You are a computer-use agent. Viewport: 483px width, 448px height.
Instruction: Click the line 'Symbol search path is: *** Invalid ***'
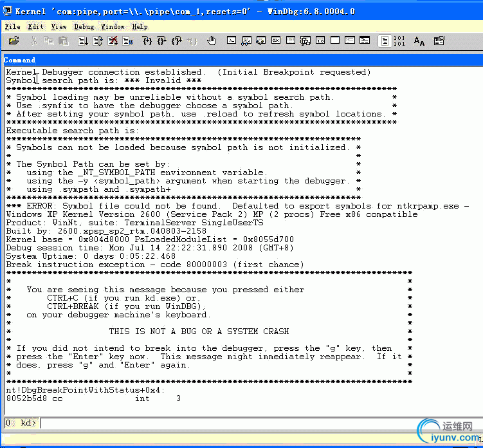[104, 80]
